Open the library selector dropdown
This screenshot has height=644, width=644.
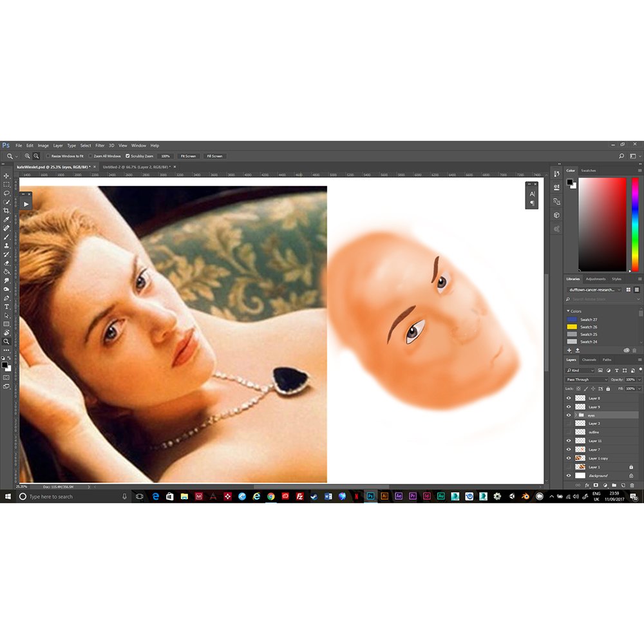[594, 290]
